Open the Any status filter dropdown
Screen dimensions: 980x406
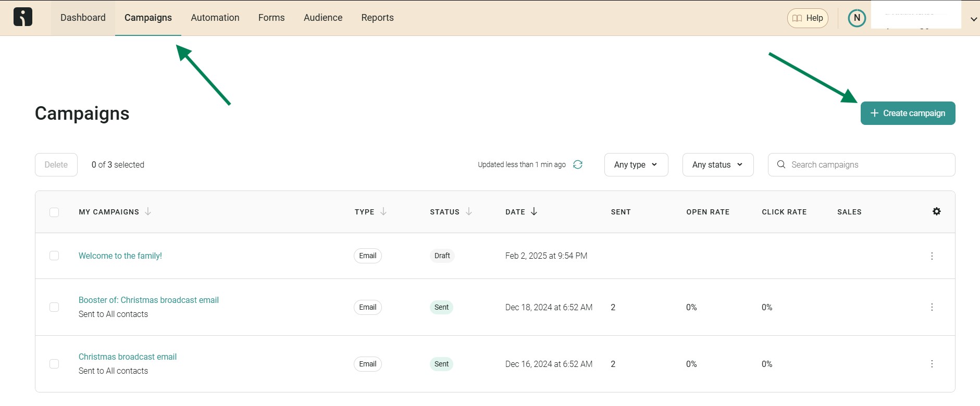(x=718, y=164)
